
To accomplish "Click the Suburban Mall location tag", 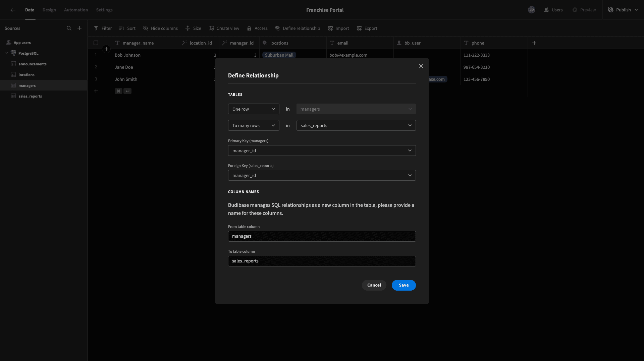I will click(x=279, y=55).
